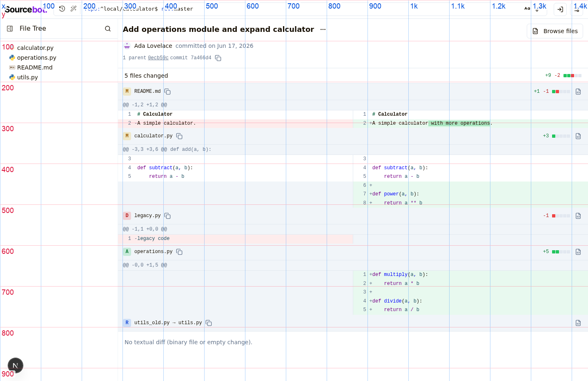588x381 pixels.
Task: Select README.md in file tree
Action: click(35, 67)
